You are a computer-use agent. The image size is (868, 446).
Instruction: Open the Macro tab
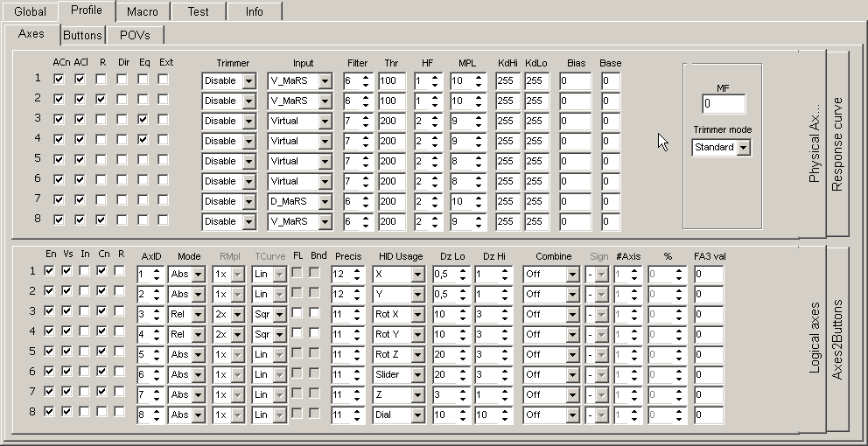point(143,11)
